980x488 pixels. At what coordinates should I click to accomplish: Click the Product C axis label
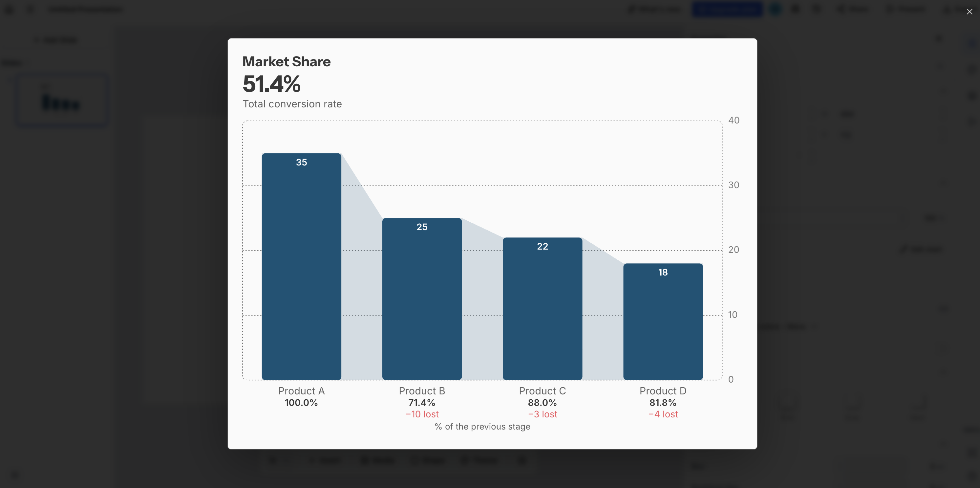pos(543,391)
